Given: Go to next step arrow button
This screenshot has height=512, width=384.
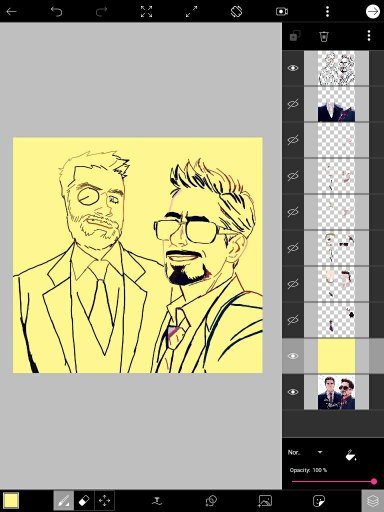Looking at the screenshot, I should pyautogui.click(x=373, y=12).
